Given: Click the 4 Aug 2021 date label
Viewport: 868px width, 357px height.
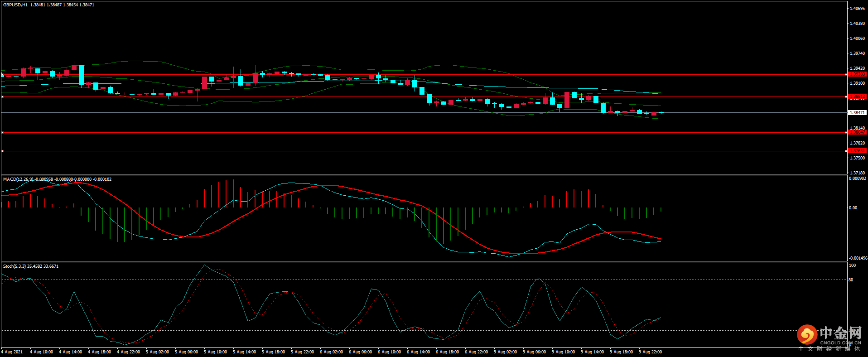Looking at the screenshot, I should (x=12, y=352).
